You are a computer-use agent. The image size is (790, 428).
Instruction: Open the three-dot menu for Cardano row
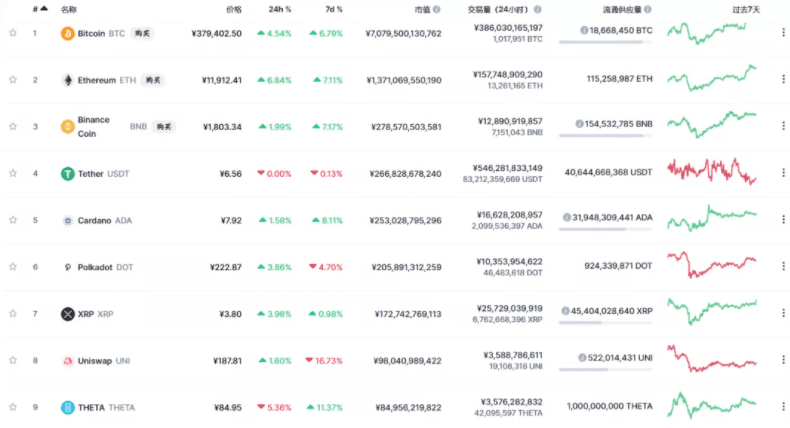click(x=782, y=220)
